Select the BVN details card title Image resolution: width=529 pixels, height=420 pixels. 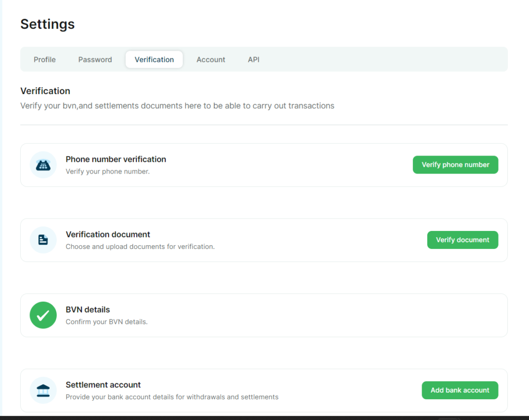click(x=88, y=309)
